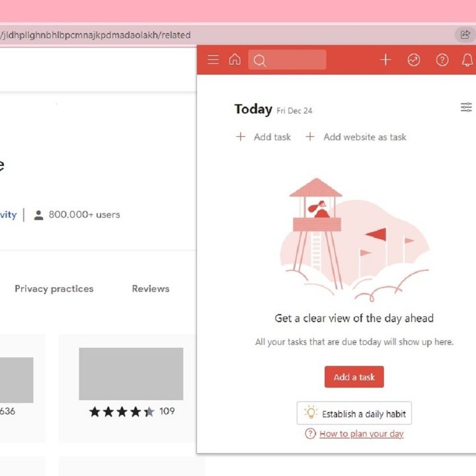
Task: Click the Fri Dec 24 date
Action: tap(294, 111)
